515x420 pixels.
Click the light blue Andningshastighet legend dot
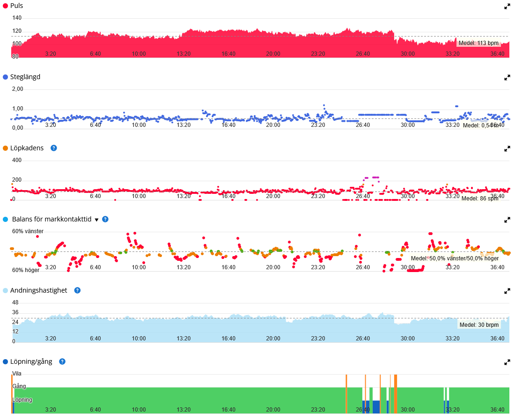click(5, 291)
